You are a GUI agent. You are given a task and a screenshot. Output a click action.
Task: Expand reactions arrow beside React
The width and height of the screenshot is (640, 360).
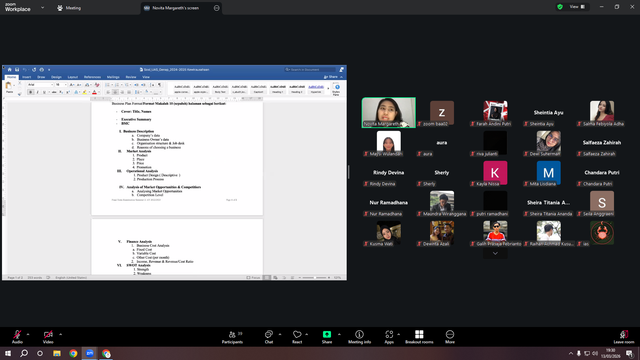[307, 334]
